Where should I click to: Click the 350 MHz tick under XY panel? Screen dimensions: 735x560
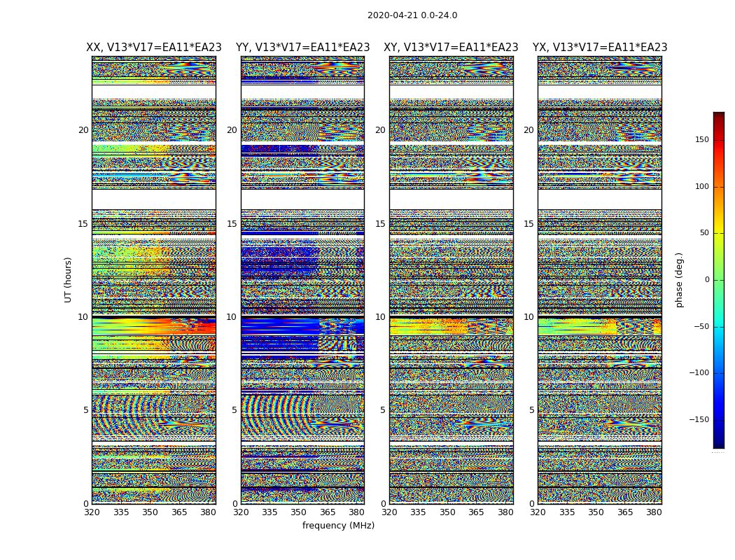pos(448,512)
